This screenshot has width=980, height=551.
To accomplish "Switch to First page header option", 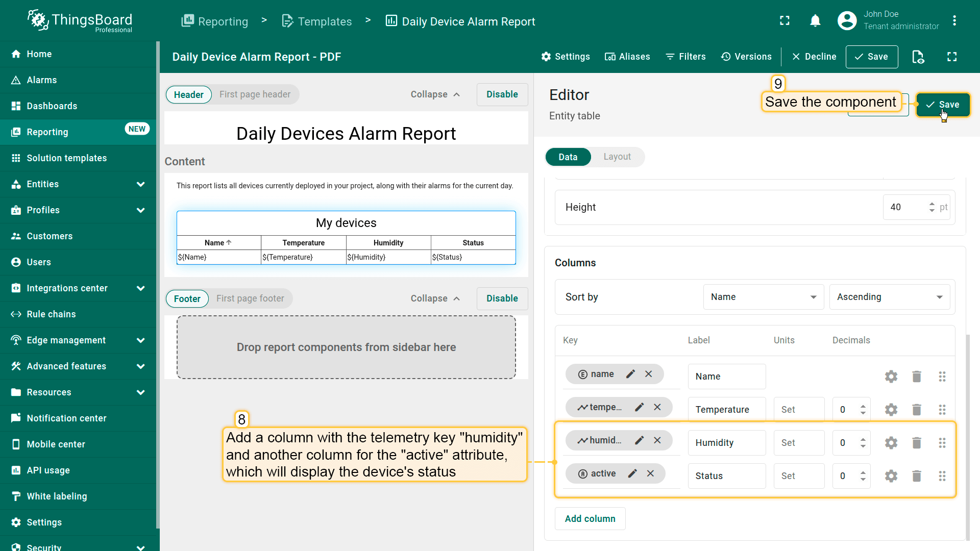I will pos(255,94).
